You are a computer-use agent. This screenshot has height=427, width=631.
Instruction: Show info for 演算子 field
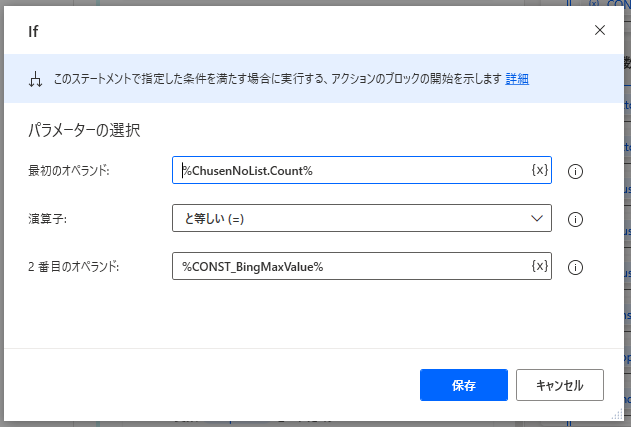(575, 219)
